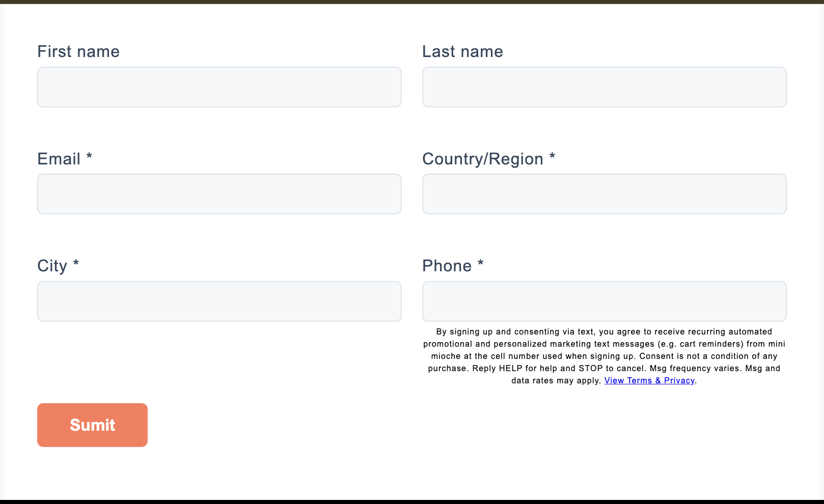The width and height of the screenshot is (824, 504).
Task: Select the Email input field
Action: (219, 194)
